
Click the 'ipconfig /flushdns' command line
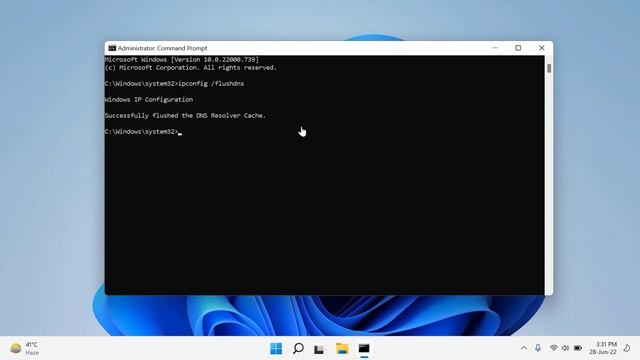pos(174,84)
